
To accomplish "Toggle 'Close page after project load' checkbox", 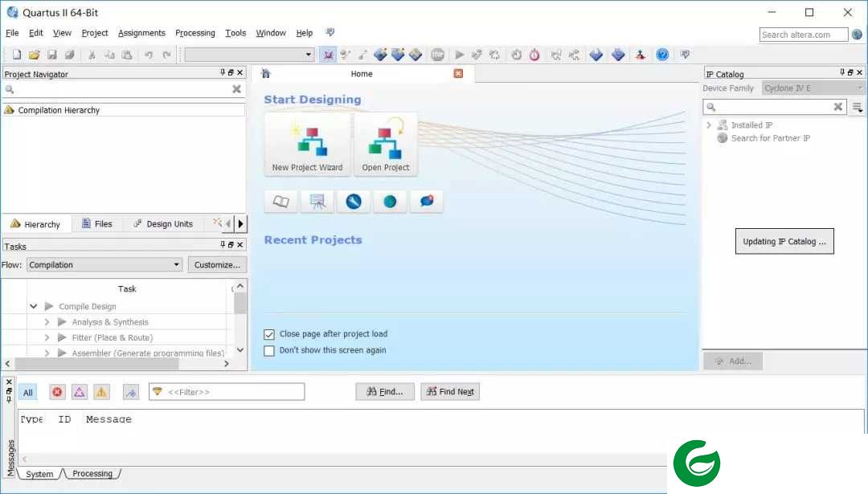I will 269,334.
